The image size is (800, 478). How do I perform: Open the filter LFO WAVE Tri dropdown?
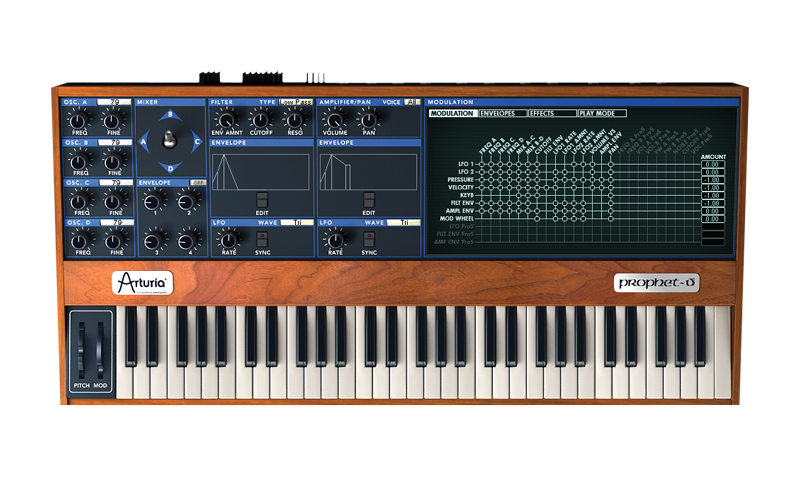[x=297, y=222]
